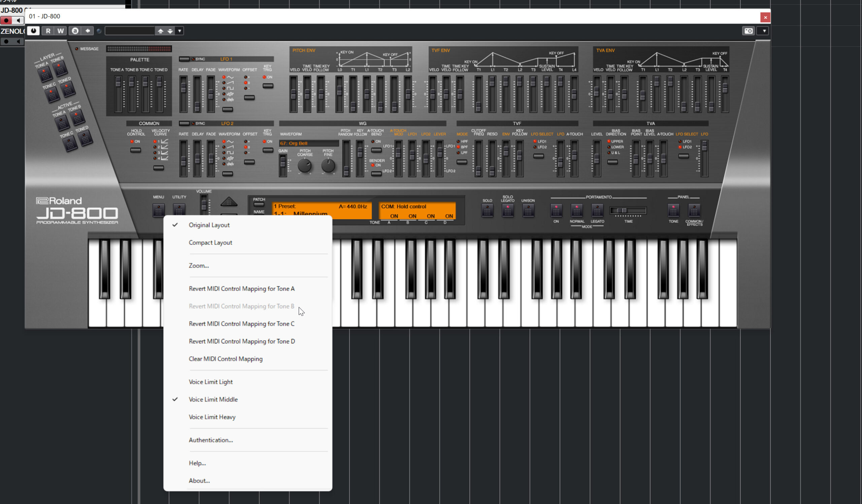This screenshot has width=862, height=504.
Task: Toggle the Portamento ON button
Action: [x=556, y=210]
